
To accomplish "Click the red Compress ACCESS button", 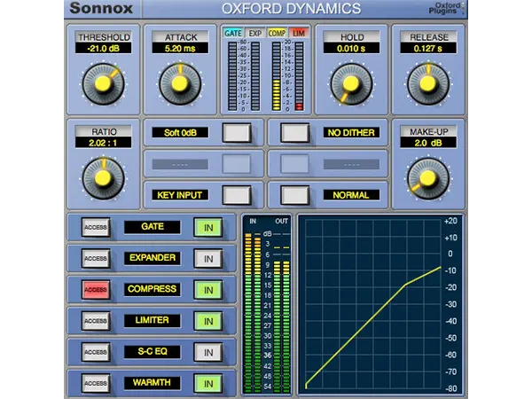I will [96, 289].
